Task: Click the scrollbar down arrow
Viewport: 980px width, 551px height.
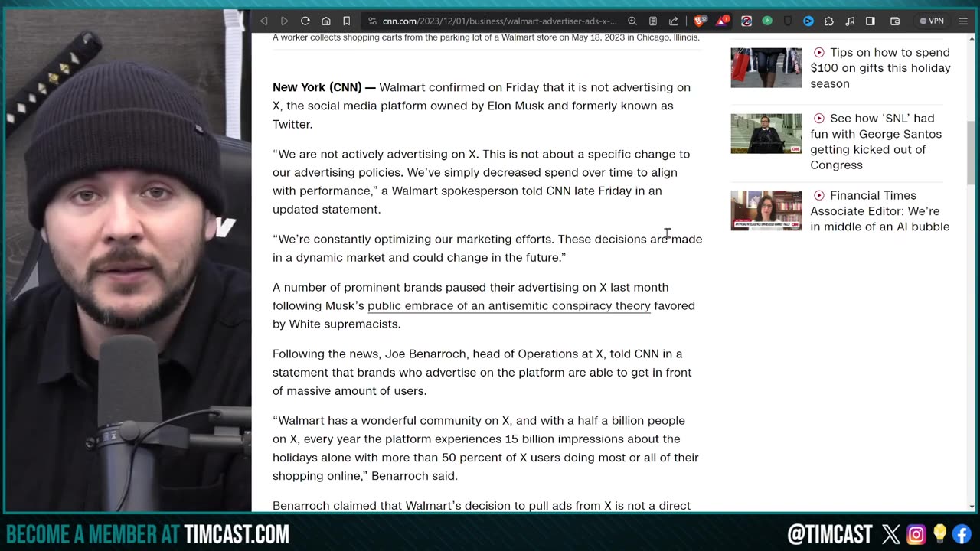Action: click(971, 507)
